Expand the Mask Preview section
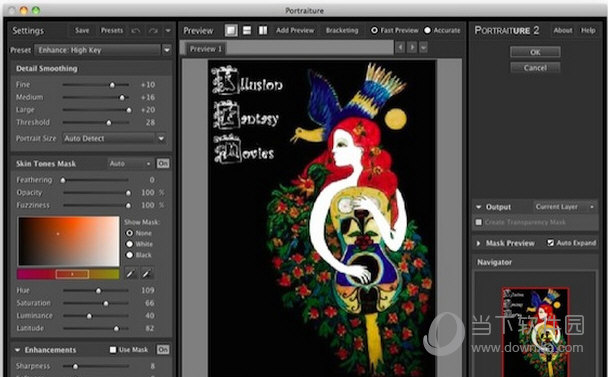The height and width of the screenshot is (377, 608). tap(478, 243)
